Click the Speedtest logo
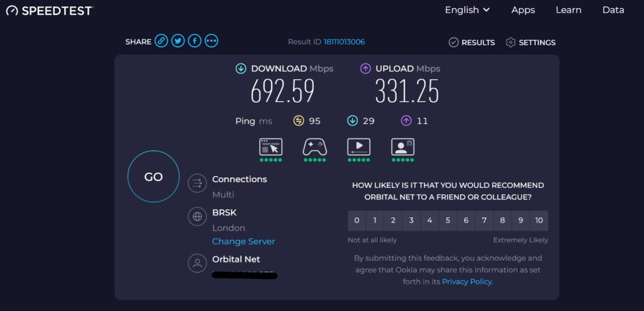Screen dimensions: 644x311 (50, 11)
